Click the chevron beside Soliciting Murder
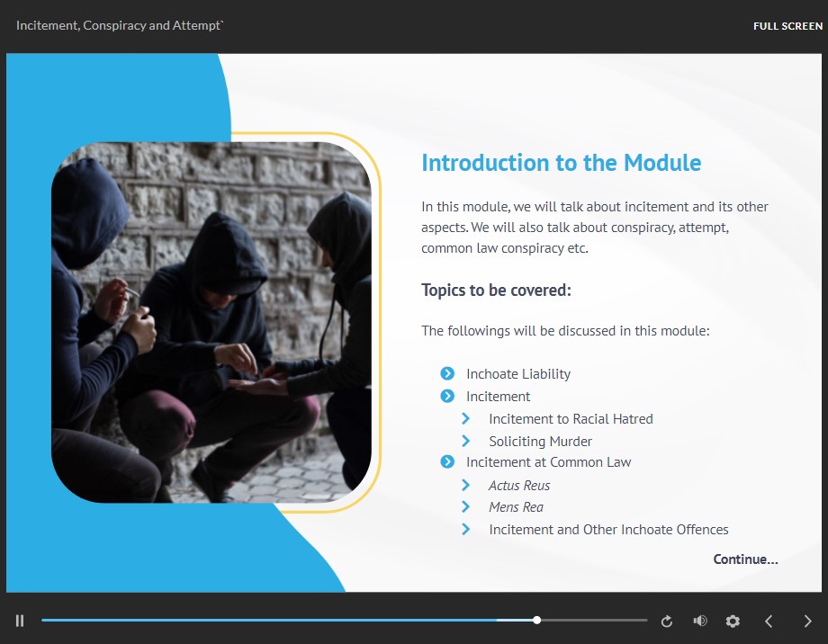828x644 pixels. click(465, 441)
